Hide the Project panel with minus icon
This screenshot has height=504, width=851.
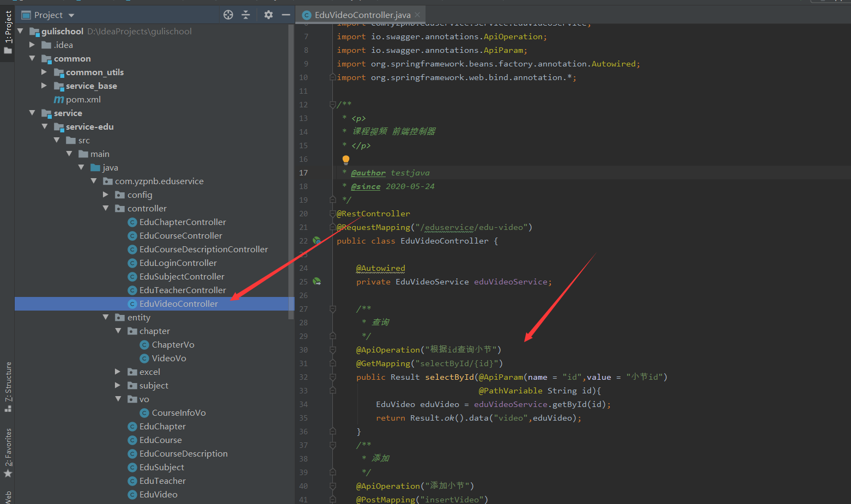pyautogui.click(x=285, y=15)
